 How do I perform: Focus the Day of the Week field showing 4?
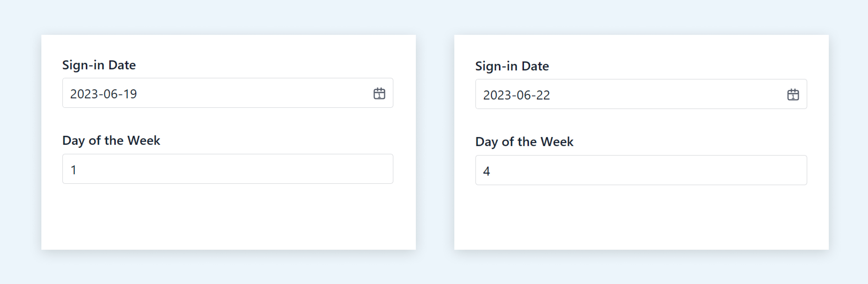tap(641, 170)
